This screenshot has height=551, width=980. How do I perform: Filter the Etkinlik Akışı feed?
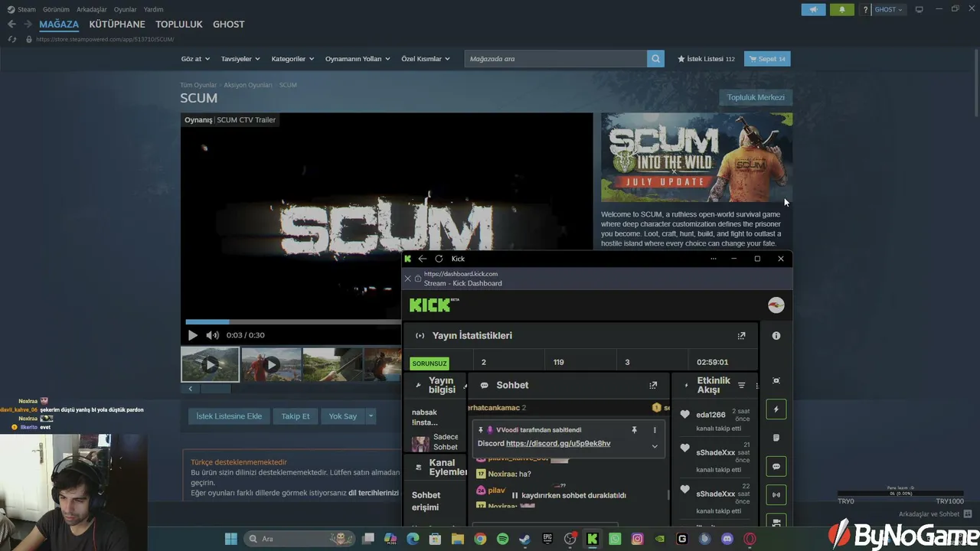pyautogui.click(x=741, y=385)
